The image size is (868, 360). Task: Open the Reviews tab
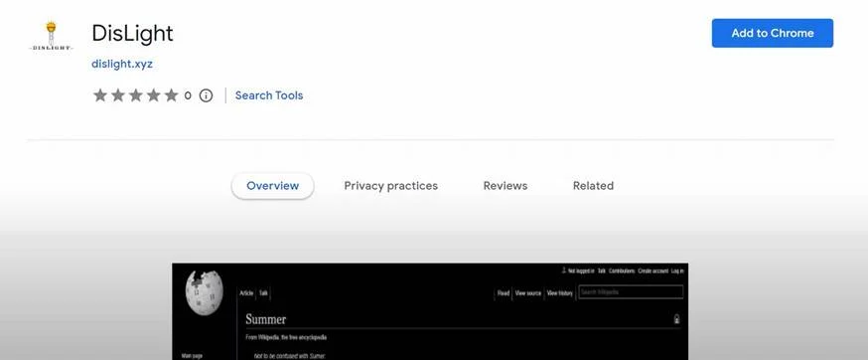coord(506,186)
